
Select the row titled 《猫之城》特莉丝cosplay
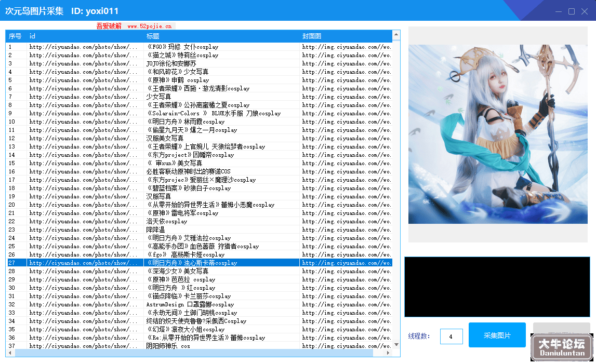point(199,55)
